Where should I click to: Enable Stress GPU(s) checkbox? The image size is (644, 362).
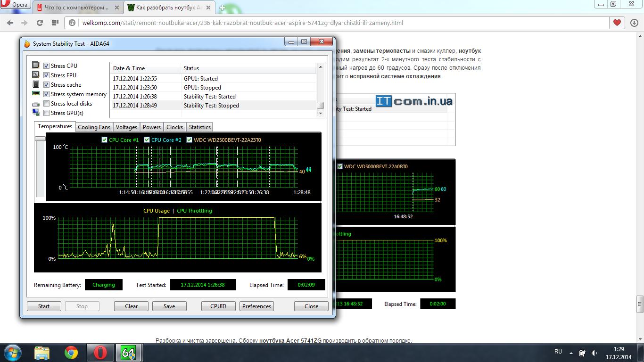(47, 113)
